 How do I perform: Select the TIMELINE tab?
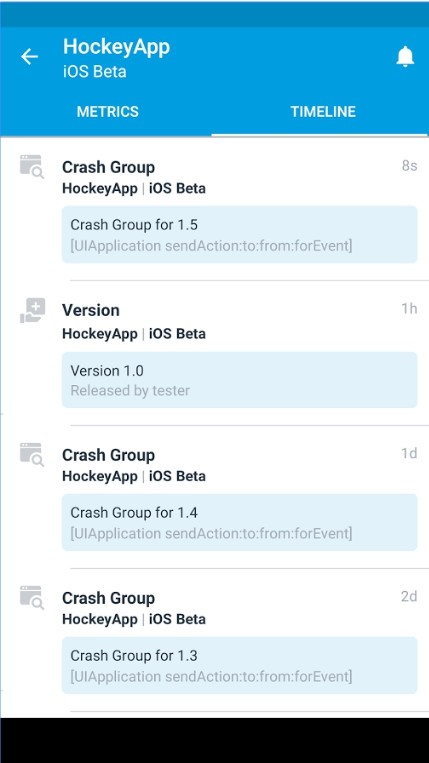(x=323, y=111)
